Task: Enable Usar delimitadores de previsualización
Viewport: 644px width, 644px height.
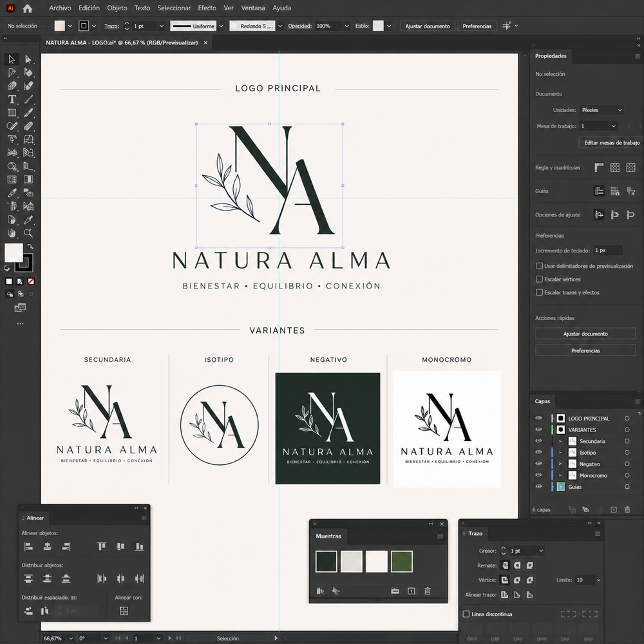Action: coord(539,266)
